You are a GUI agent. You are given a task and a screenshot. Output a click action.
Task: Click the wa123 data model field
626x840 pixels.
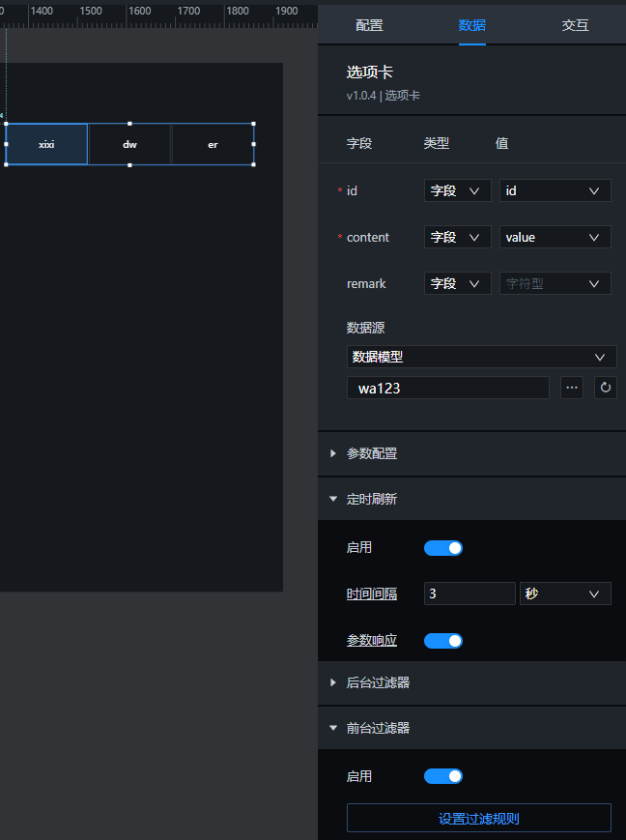tap(447, 389)
